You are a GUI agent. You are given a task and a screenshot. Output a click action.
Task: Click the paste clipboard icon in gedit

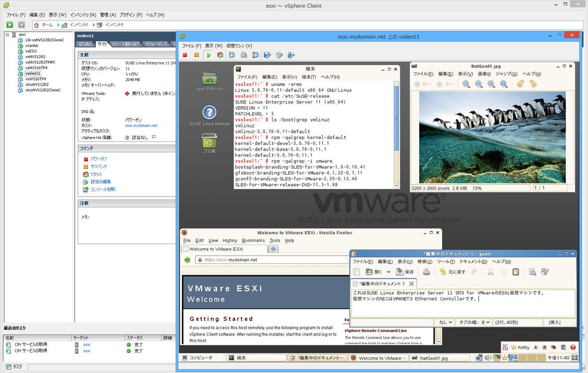pyautogui.click(x=516, y=272)
